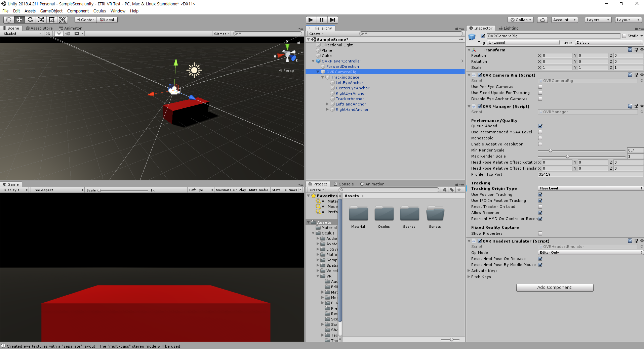Select the Scale tool

[41, 20]
